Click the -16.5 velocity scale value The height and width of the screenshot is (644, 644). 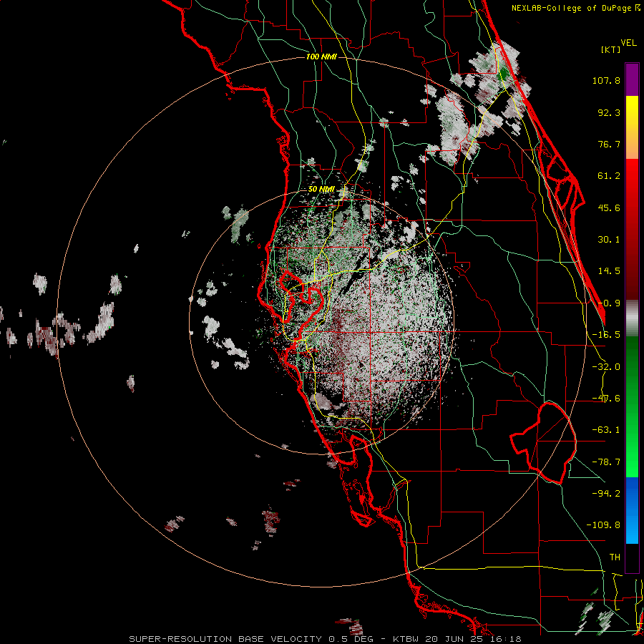tap(606, 335)
